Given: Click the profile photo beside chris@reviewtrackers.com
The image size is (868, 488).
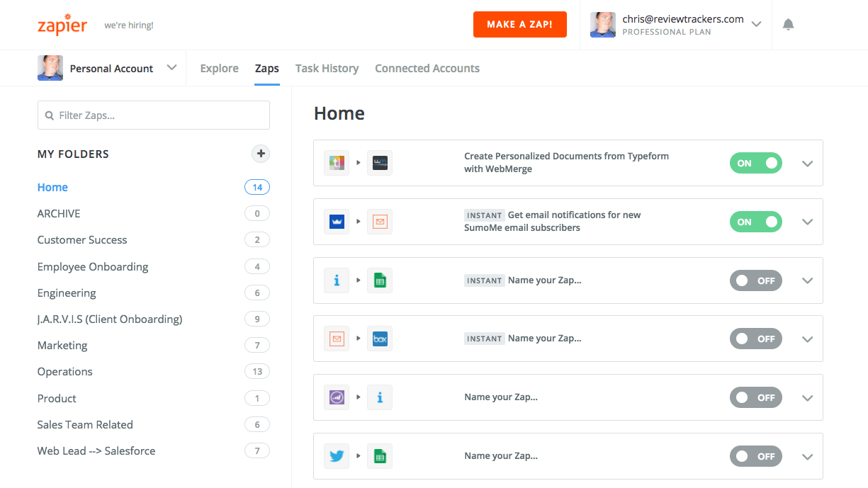Looking at the screenshot, I should click(x=603, y=25).
